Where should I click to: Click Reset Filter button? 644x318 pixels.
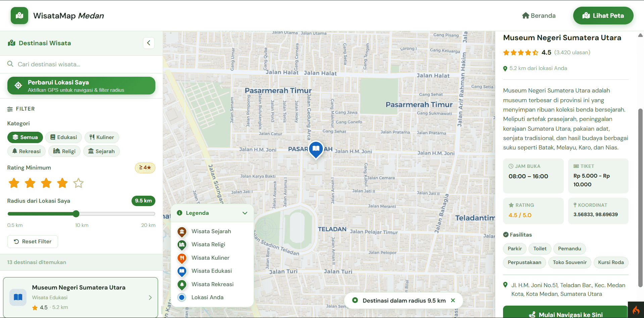click(33, 242)
